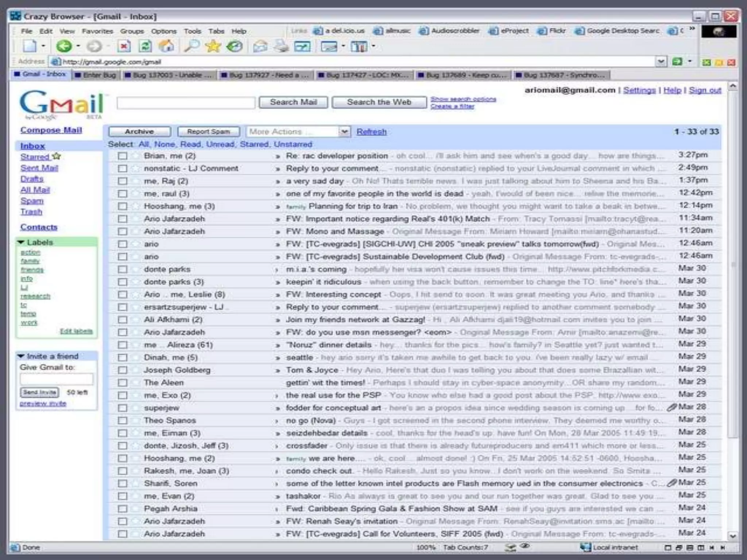Screen dimensions: 747x560
Task: Star the Brian, me conversation
Action: pos(136,156)
